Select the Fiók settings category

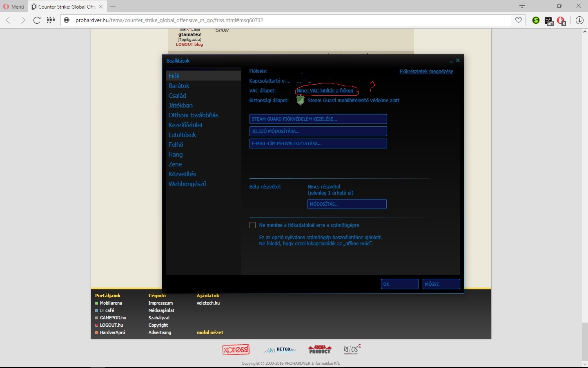click(x=203, y=76)
